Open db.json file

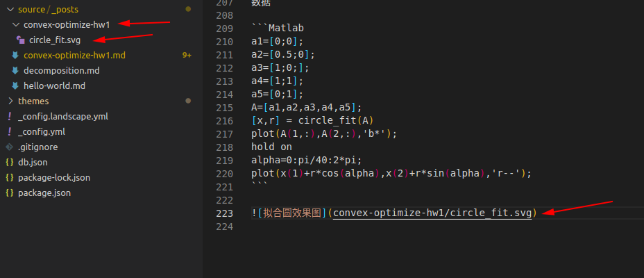33,162
